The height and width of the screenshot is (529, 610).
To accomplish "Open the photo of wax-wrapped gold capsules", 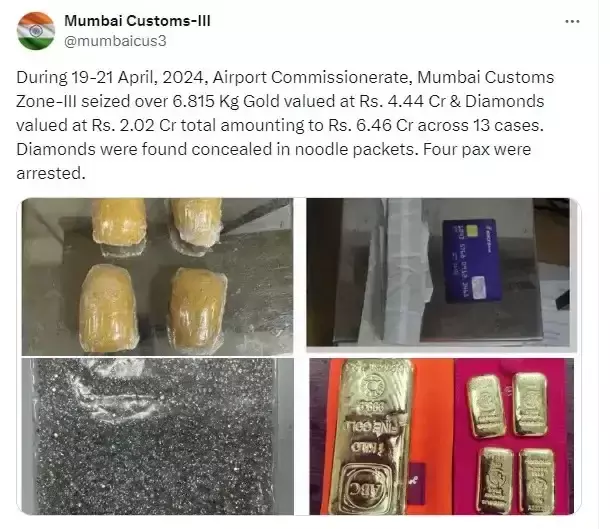I will tap(157, 277).
